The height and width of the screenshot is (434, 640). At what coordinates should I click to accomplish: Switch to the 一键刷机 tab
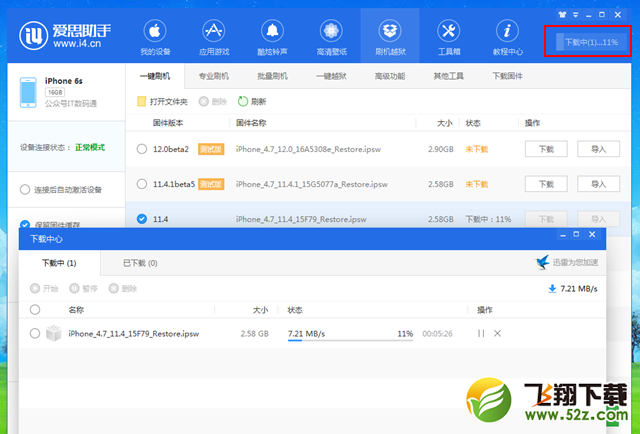(155, 76)
